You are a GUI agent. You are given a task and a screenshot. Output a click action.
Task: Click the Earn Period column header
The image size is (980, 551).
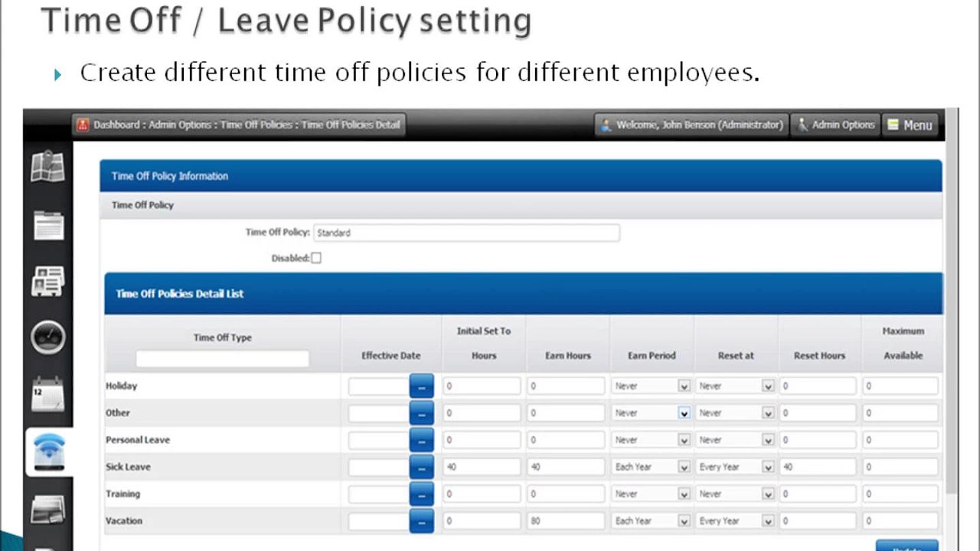pyautogui.click(x=652, y=356)
